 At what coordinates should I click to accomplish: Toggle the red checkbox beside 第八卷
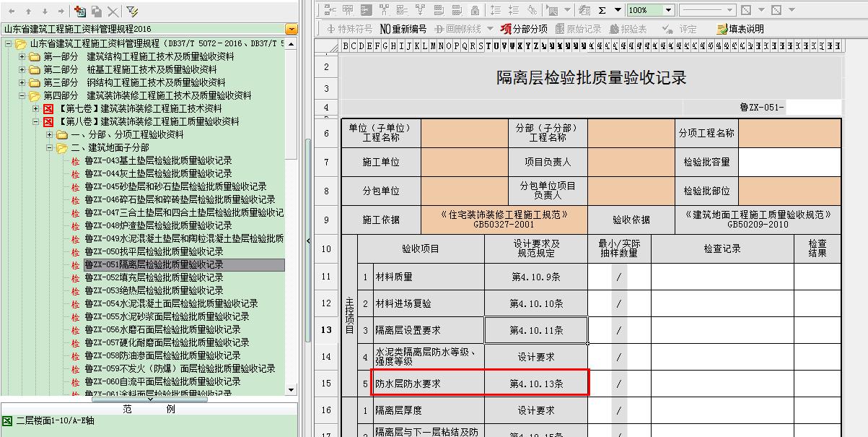coord(49,121)
